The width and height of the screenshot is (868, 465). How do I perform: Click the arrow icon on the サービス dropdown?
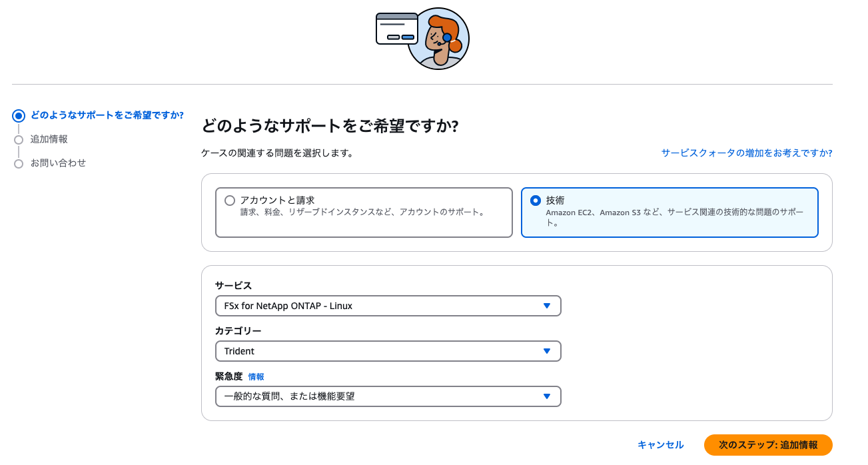pyautogui.click(x=546, y=306)
